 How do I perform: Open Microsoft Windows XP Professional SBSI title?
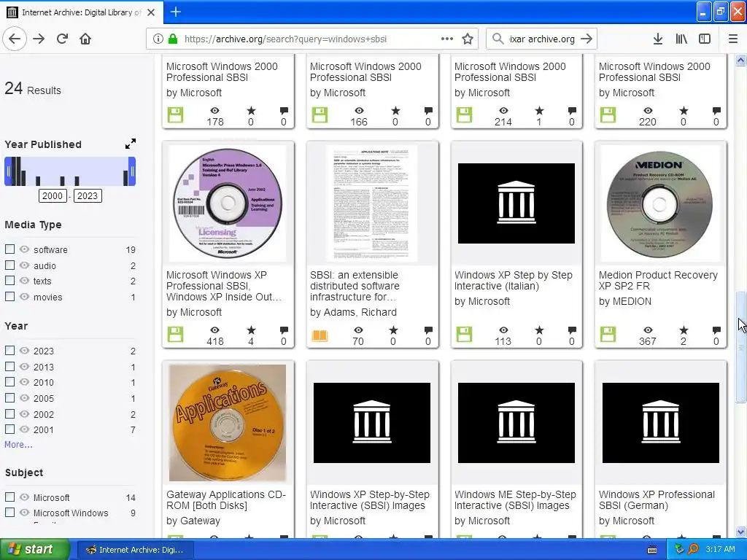(224, 286)
